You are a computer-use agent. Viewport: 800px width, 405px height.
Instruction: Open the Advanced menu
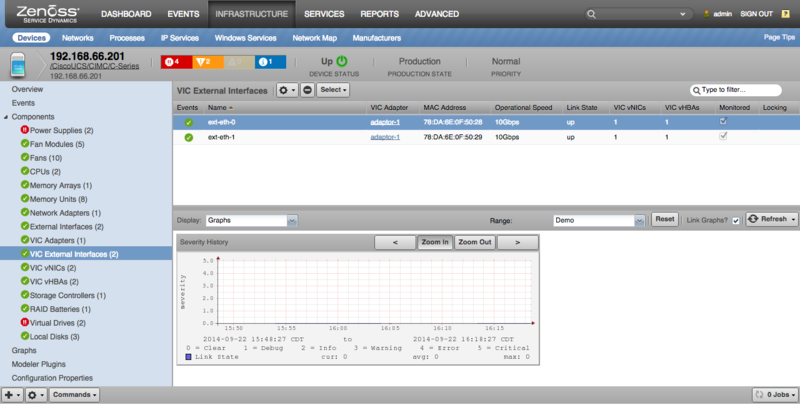click(x=437, y=14)
